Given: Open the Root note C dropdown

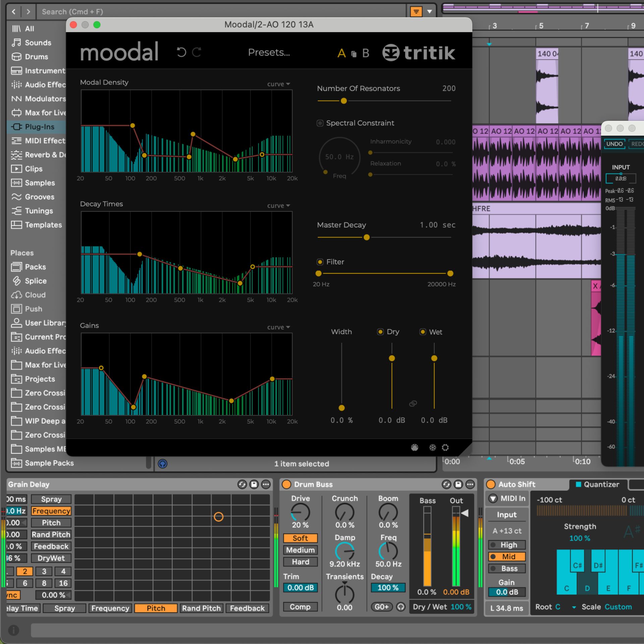Looking at the screenshot, I should tap(566, 607).
